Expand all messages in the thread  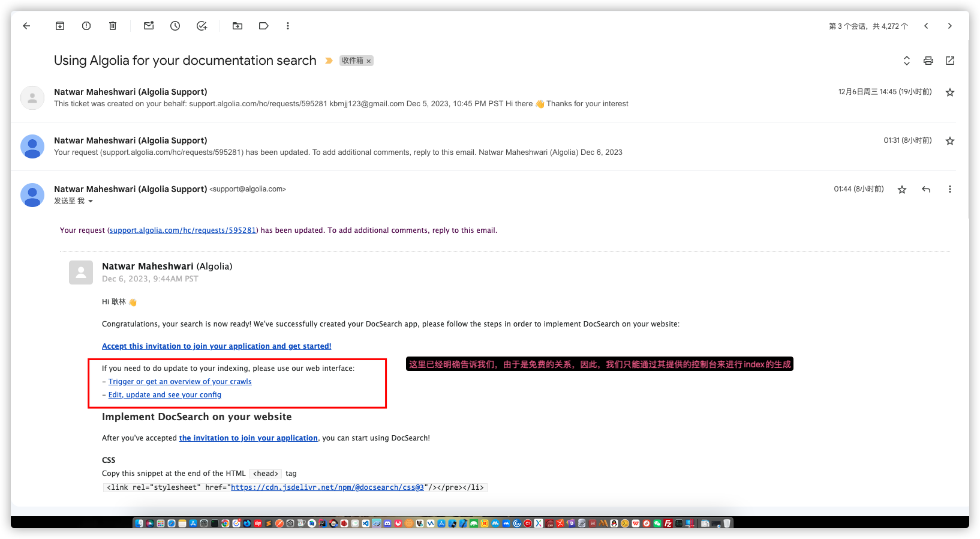pos(907,61)
